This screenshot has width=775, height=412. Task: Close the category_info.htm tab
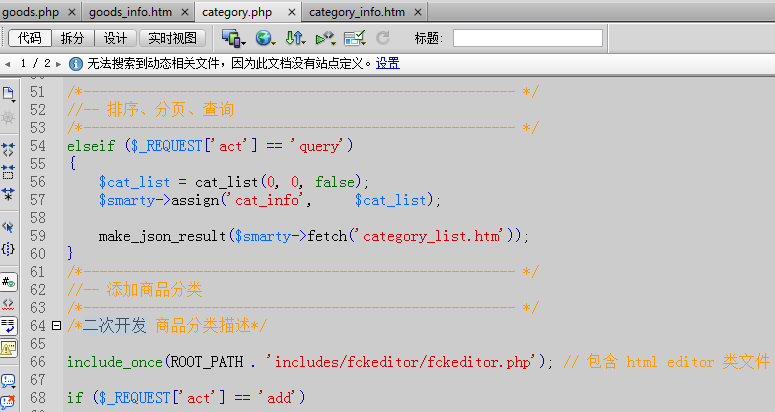418,12
